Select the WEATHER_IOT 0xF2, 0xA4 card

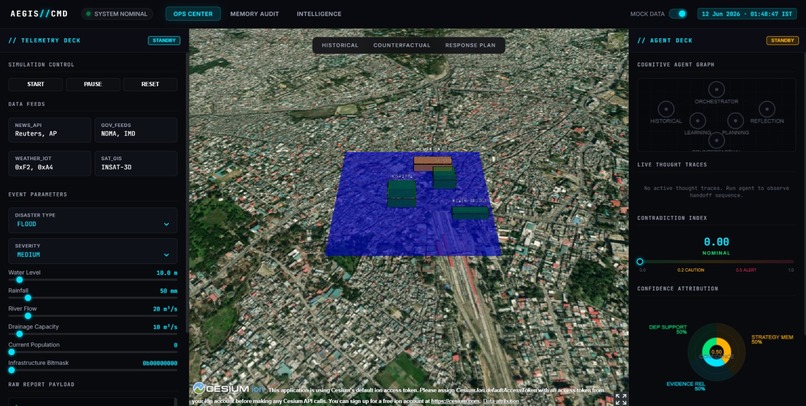pyautogui.click(x=49, y=163)
